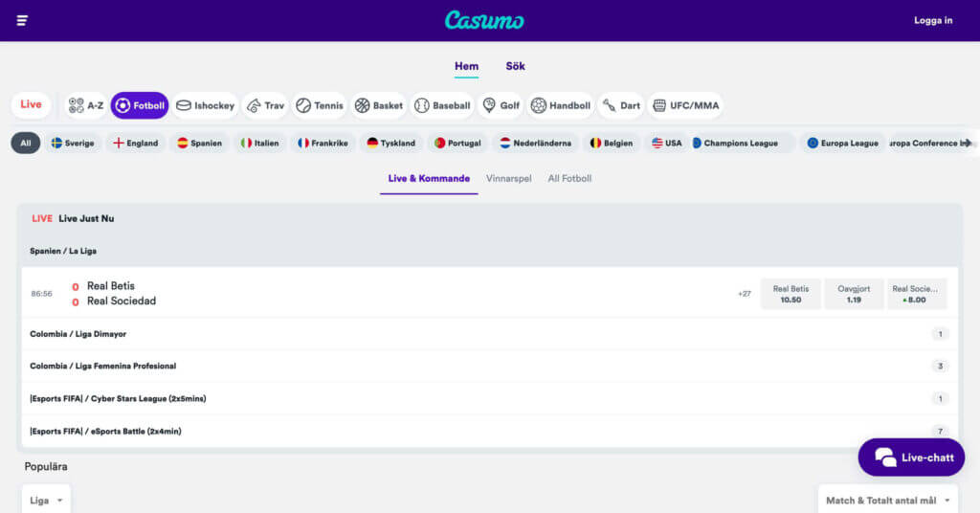Image resolution: width=980 pixels, height=513 pixels.
Task: Expand eSports Battle (2x4min) row
Action: (489, 431)
